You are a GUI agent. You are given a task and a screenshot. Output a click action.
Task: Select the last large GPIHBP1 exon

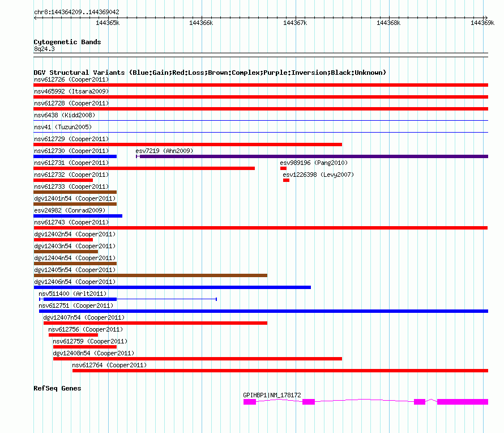coord(463,402)
